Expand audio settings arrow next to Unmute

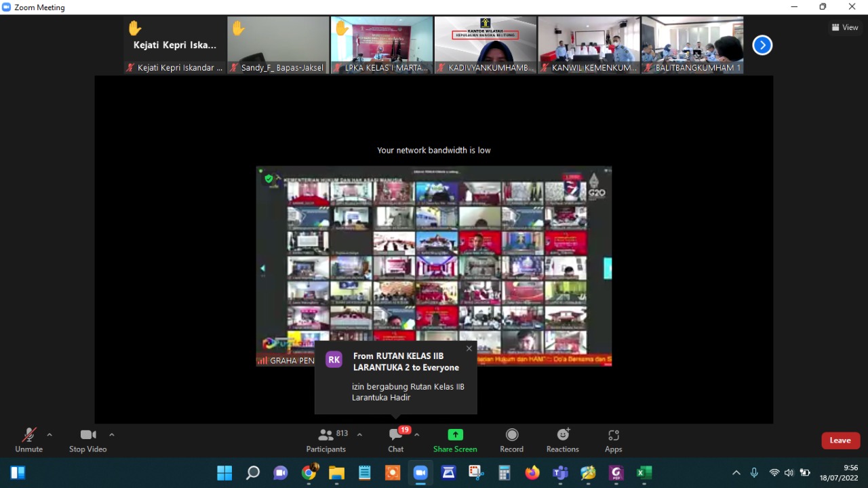click(50, 434)
